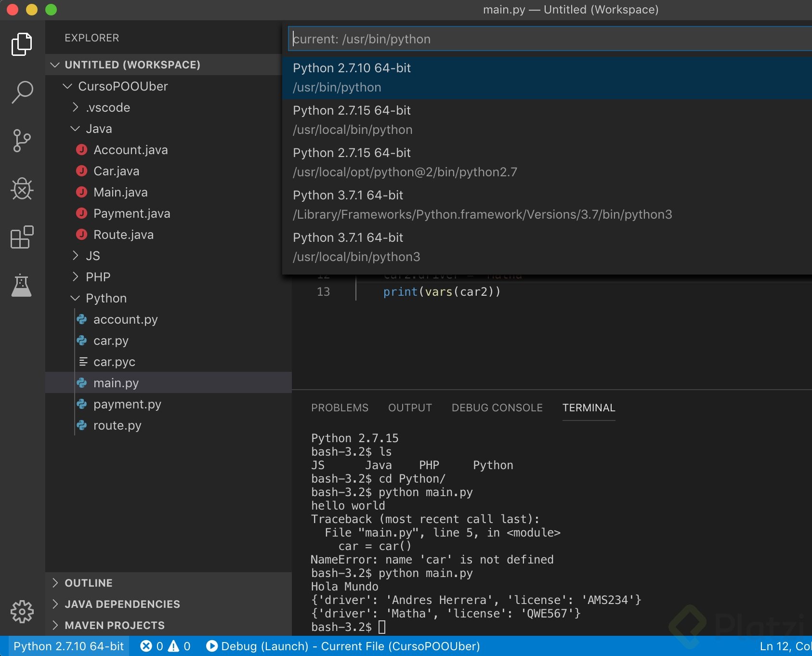812x656 pixels.
Task: Click the line number 13 in gutter
Action: 323,292
